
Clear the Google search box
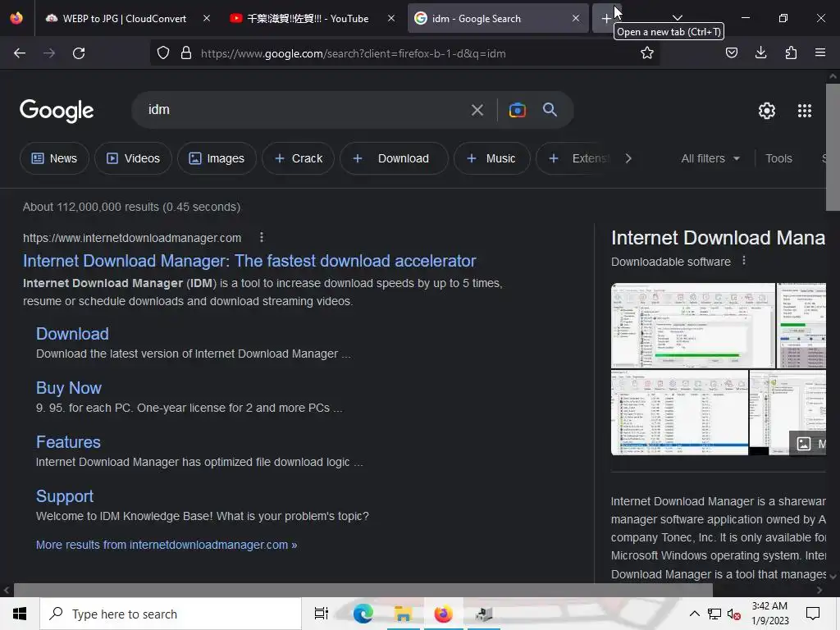[x=477, y=111]
